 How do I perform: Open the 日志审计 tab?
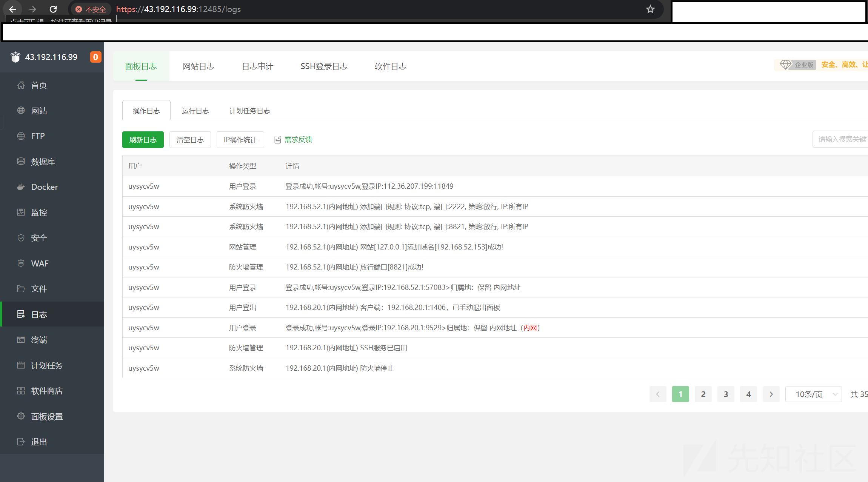click(257, 66)
